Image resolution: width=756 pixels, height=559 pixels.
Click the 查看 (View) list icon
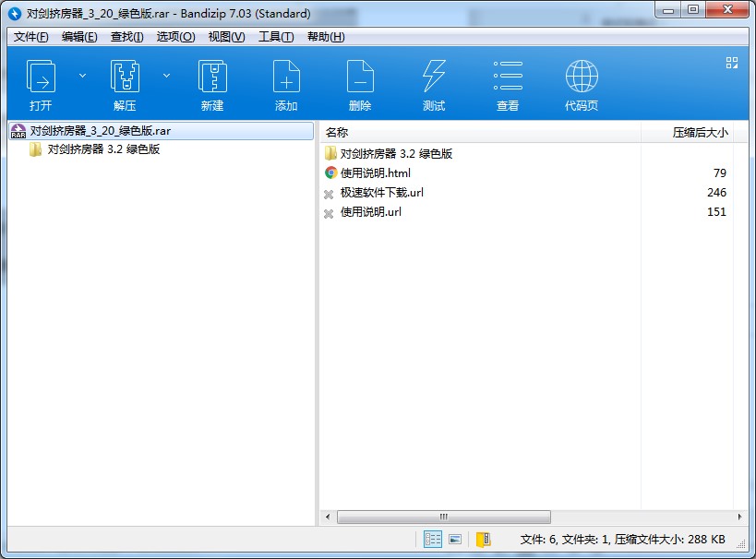pos(508,76)
